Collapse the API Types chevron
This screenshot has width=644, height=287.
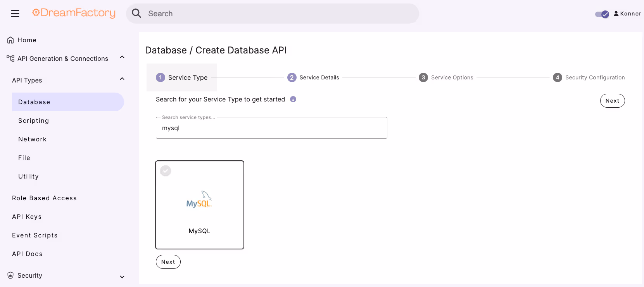122,79
